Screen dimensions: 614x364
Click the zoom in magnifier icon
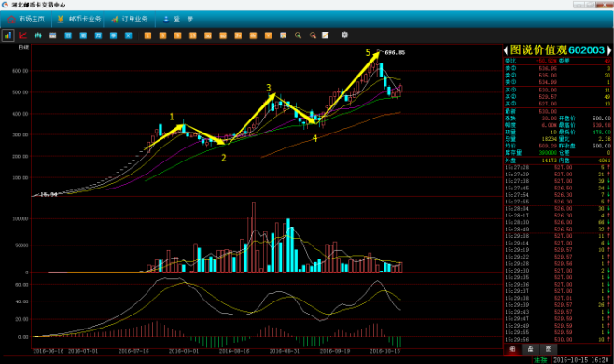click(298, 35)
